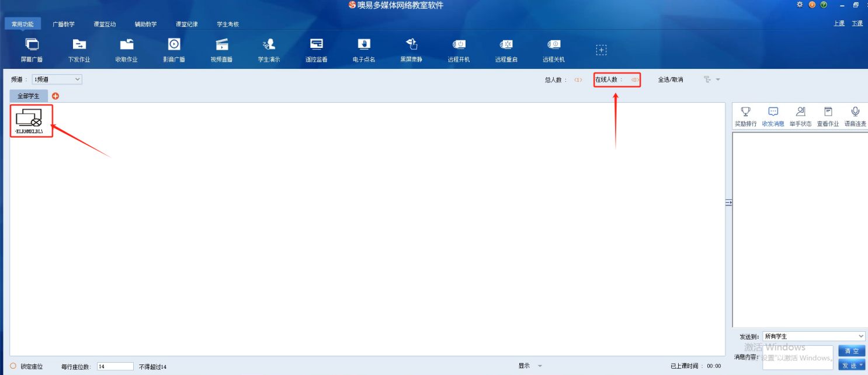
Task: Click the 清空 clear message button
Action: click(851, 351)
